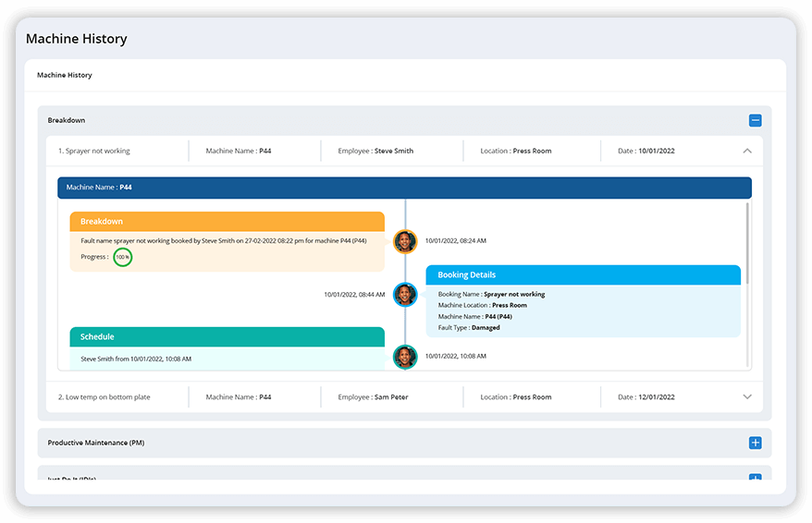The image size is (812, 523).
Task: Click the Breakdown section title
Action: (67, 120)
